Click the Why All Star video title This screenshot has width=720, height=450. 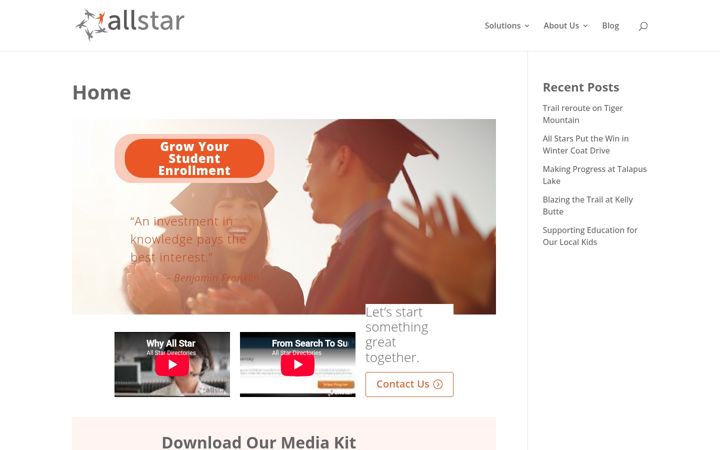pyautogui.click(x=171, y=343)
